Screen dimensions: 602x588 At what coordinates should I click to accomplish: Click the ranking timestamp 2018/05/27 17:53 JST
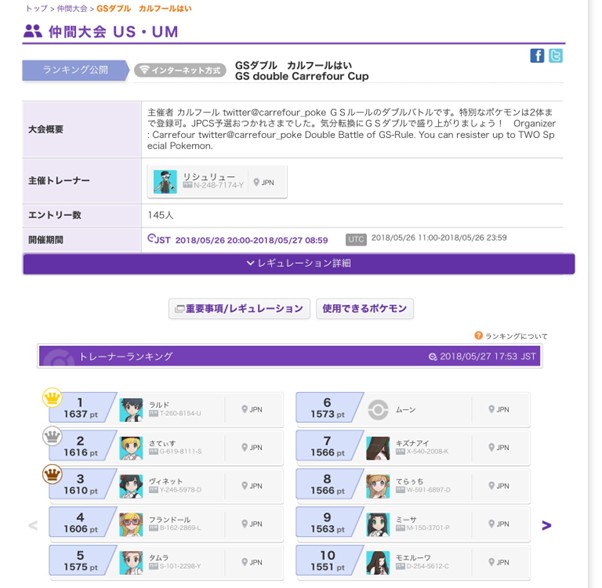pos(488,357)
